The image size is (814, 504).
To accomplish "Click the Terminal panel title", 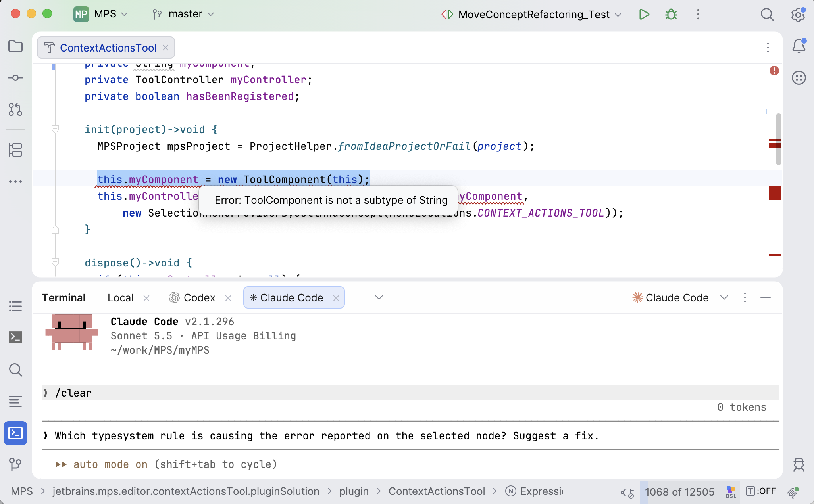I will point(64,298).
